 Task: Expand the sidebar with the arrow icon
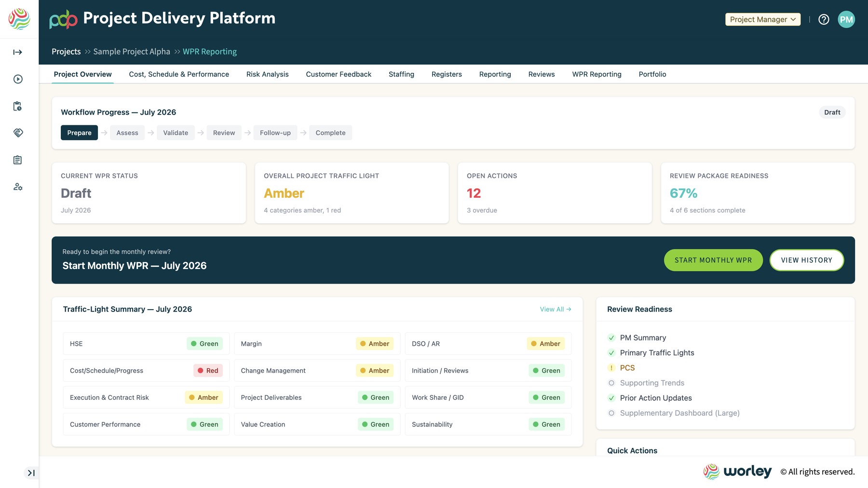[18, 52]
